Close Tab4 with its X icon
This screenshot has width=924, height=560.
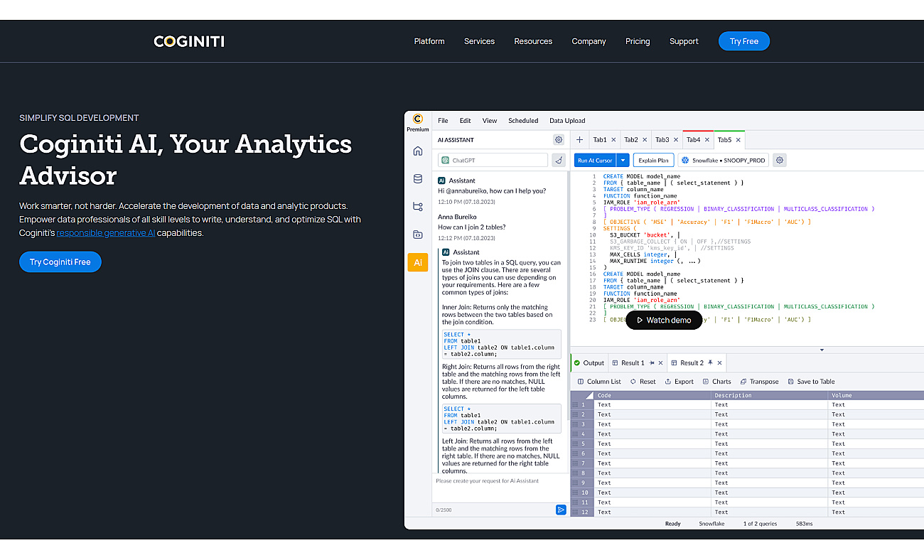tap(707, 140)
